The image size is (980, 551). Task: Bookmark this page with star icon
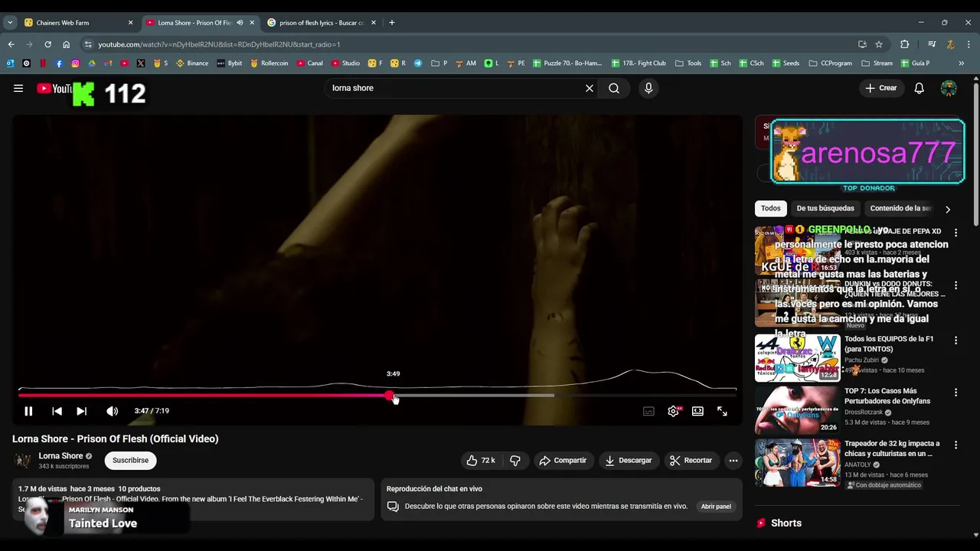879,44
